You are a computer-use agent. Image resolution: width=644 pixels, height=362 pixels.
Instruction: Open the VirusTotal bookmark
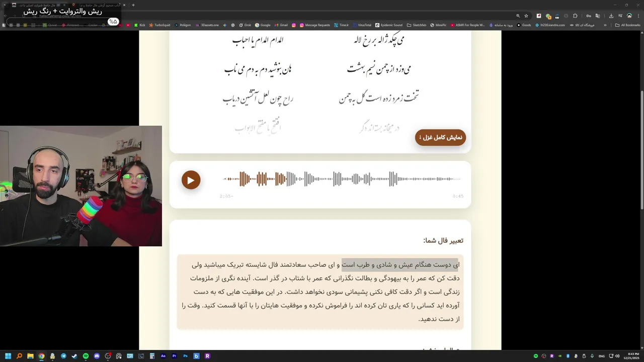(x=362, y=25)
